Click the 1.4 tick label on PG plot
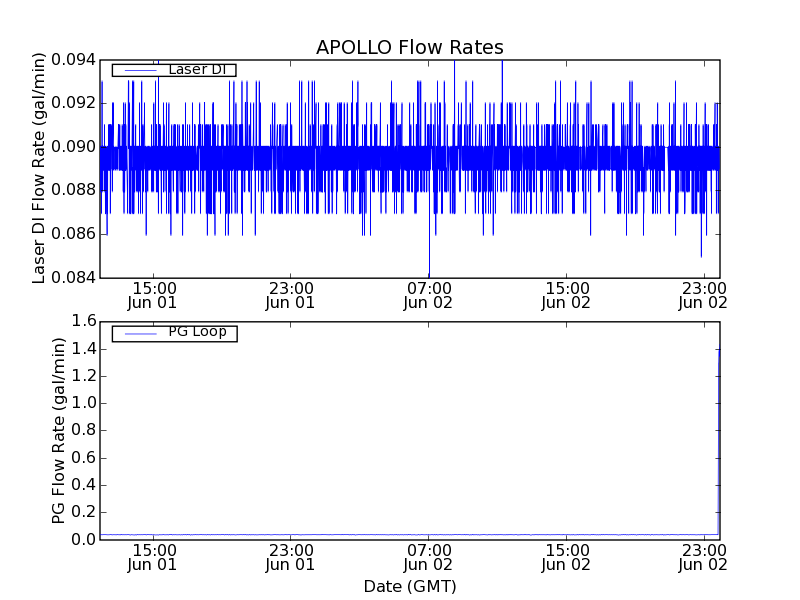Screen dimensions: 800x600 coord(84,349)
